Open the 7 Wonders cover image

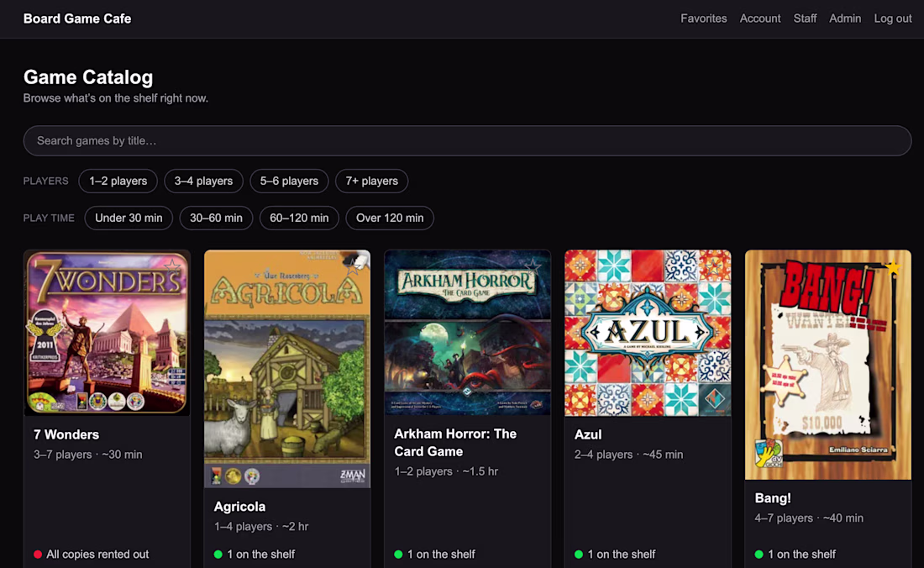pyautogui.click(x=108, y=333)
